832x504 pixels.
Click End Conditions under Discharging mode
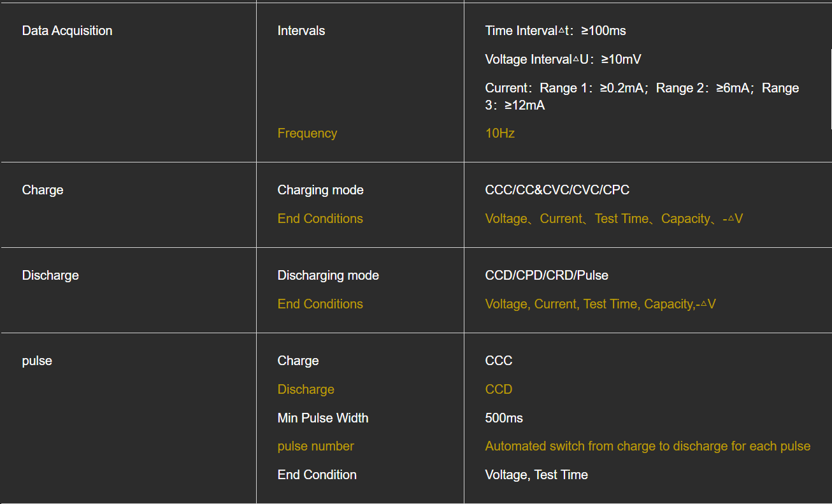click(x=320, y=304)
